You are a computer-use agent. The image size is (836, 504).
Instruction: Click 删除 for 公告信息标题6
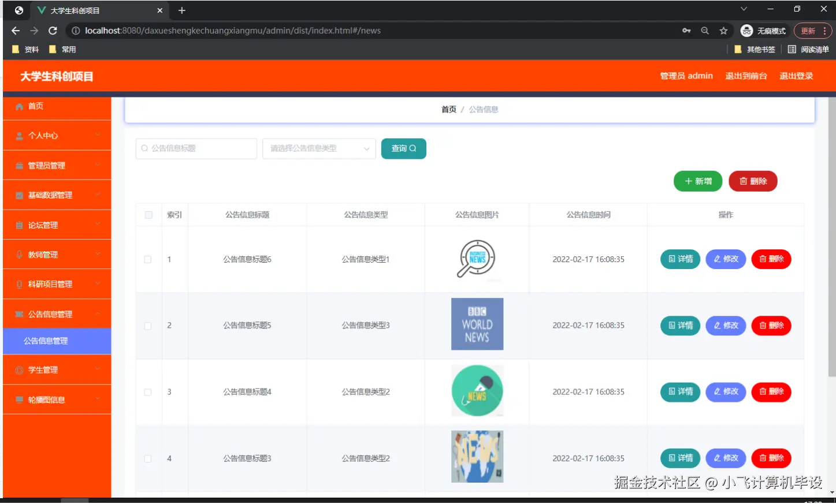pos(771,259)
